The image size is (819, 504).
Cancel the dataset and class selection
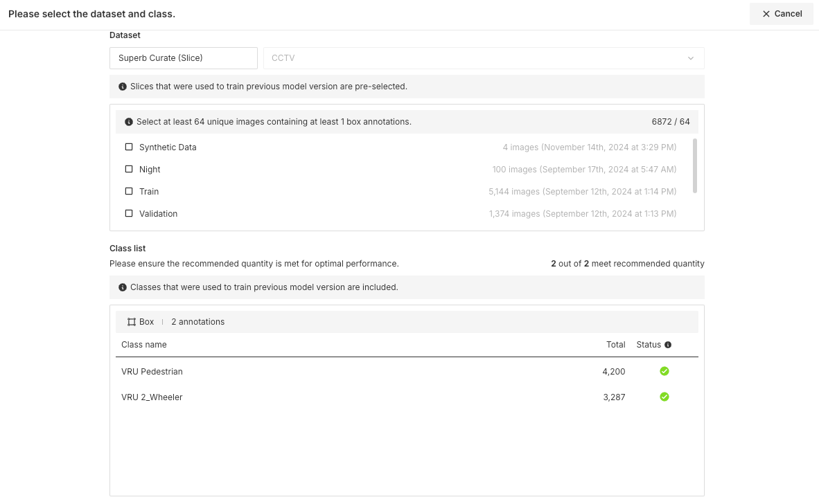(x=782, y=14)
